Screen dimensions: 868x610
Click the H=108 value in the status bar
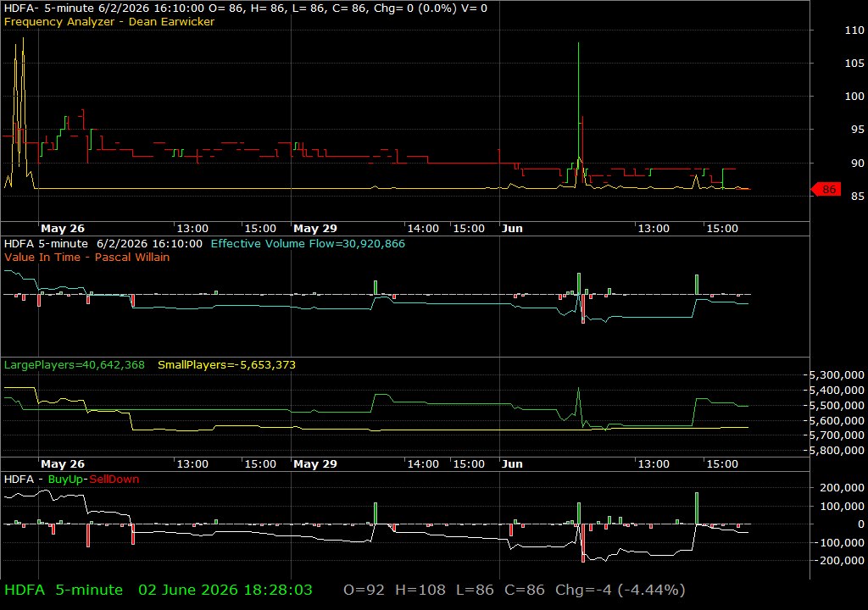coord(420,590)
